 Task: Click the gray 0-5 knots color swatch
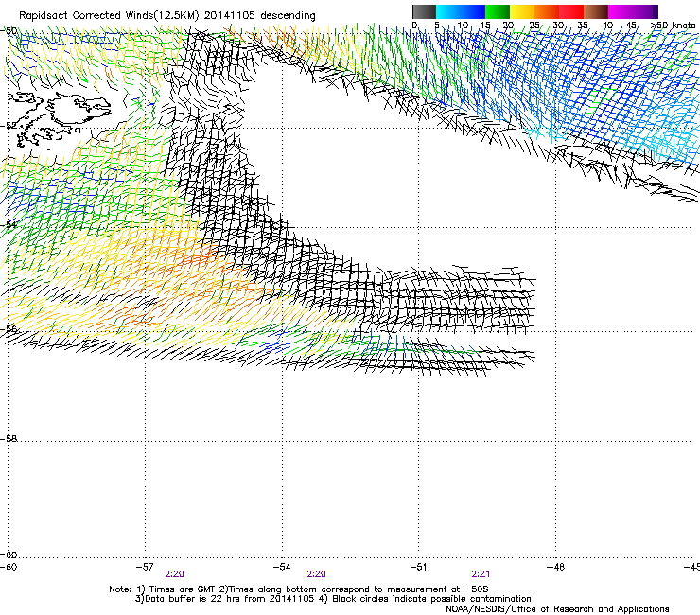point(424,11)
